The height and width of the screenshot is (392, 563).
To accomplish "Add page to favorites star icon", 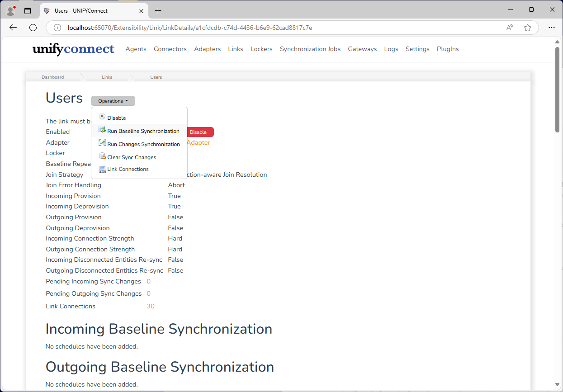I will [x=528, y=28].
